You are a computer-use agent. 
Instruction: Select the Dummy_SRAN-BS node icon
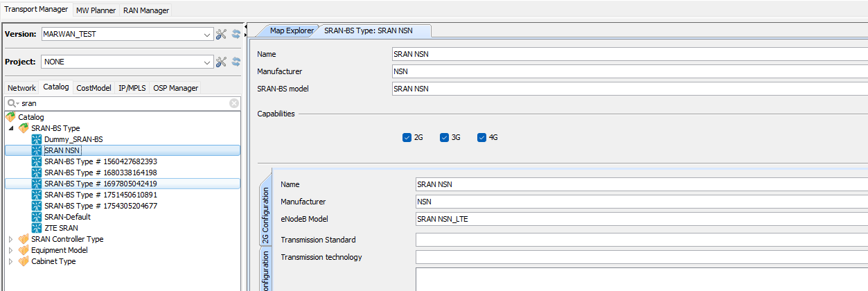(37, 139)
